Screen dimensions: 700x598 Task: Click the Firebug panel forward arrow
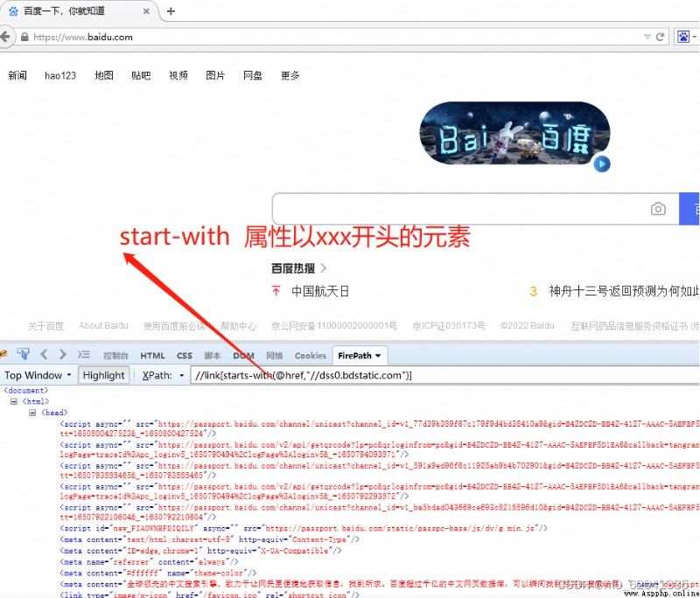coord(62,355)
